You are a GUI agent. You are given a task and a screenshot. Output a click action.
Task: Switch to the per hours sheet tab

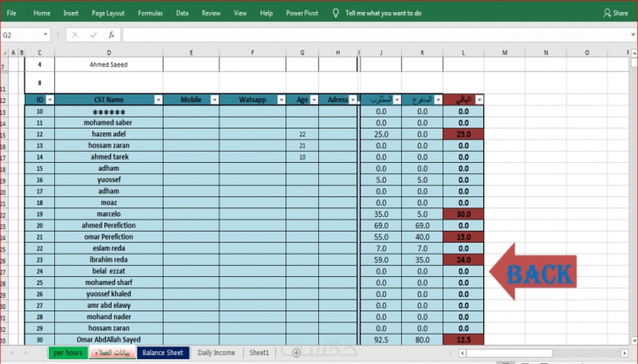68,353
